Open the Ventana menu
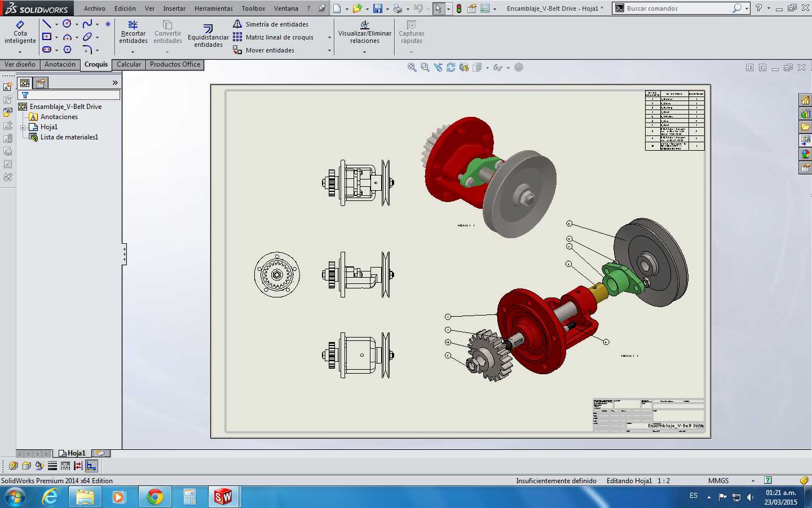The height and width of the screenshot is (508, 812). tap(286, 8)
